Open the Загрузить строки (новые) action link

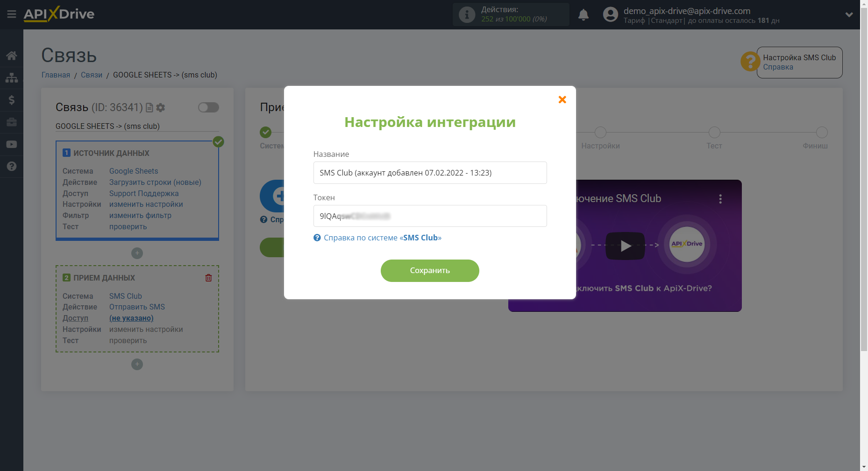point(155,183)
